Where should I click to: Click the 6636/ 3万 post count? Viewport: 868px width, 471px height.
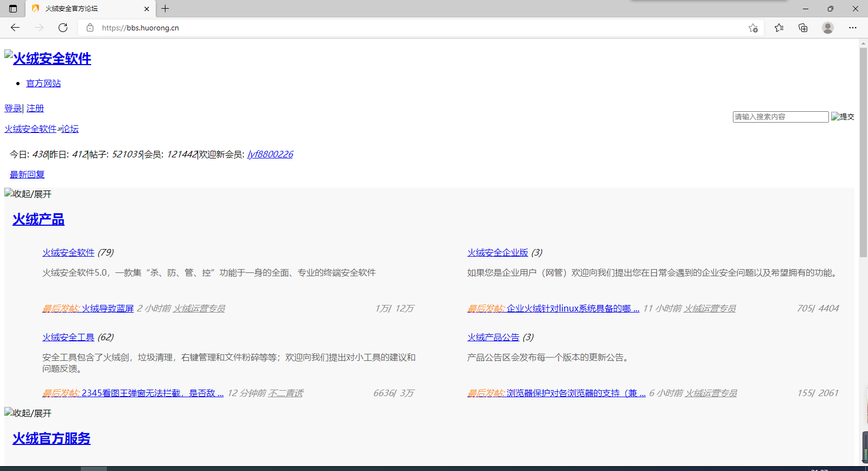[393, 393]
